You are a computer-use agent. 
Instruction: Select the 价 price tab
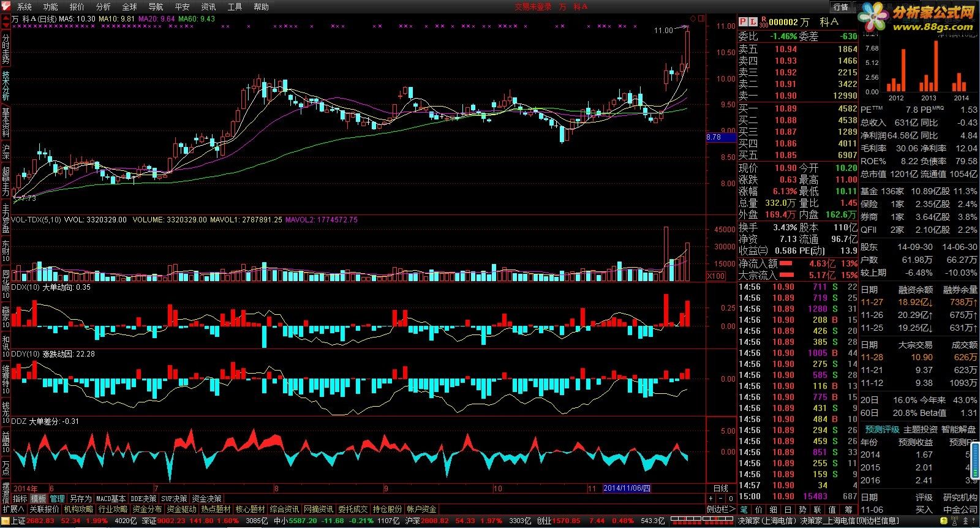coord(759,510)
